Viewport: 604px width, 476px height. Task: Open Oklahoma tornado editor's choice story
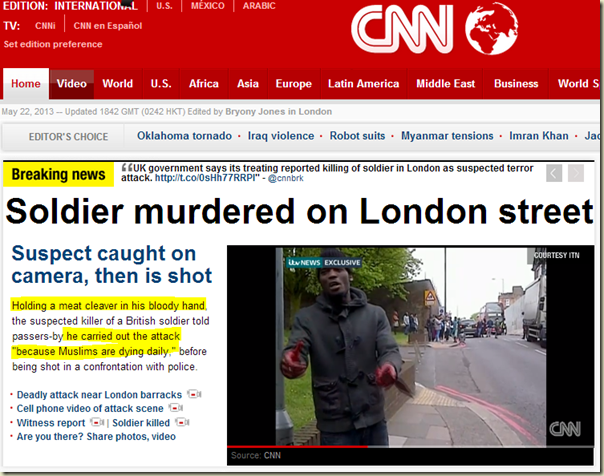pos(184,136)
